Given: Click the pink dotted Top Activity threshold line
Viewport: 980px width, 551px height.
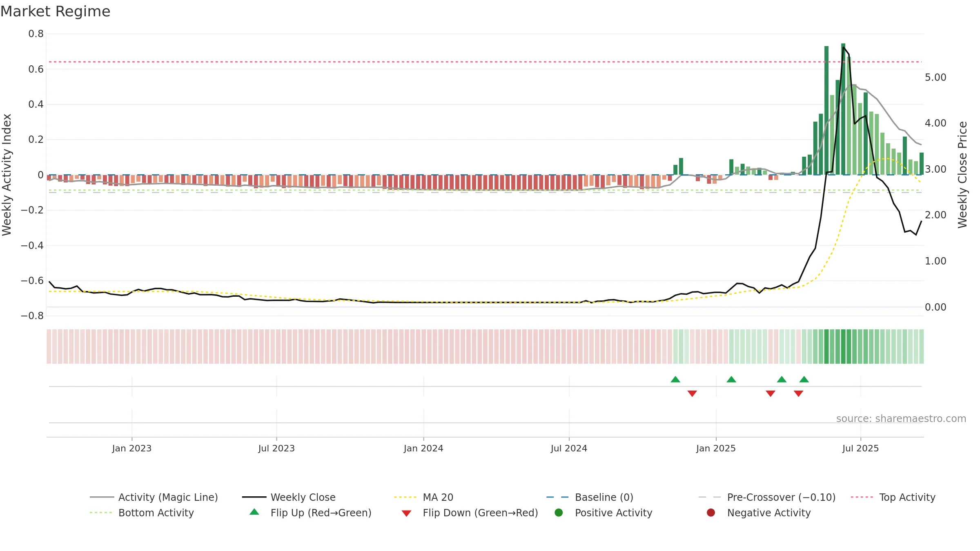Looking at the screenshot, I should pos(485,62).
